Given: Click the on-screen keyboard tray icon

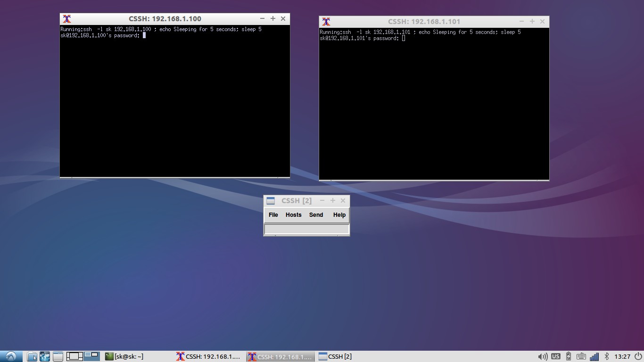Looking at the screenshot, I should pyautogui.click(x=581, y=356).
